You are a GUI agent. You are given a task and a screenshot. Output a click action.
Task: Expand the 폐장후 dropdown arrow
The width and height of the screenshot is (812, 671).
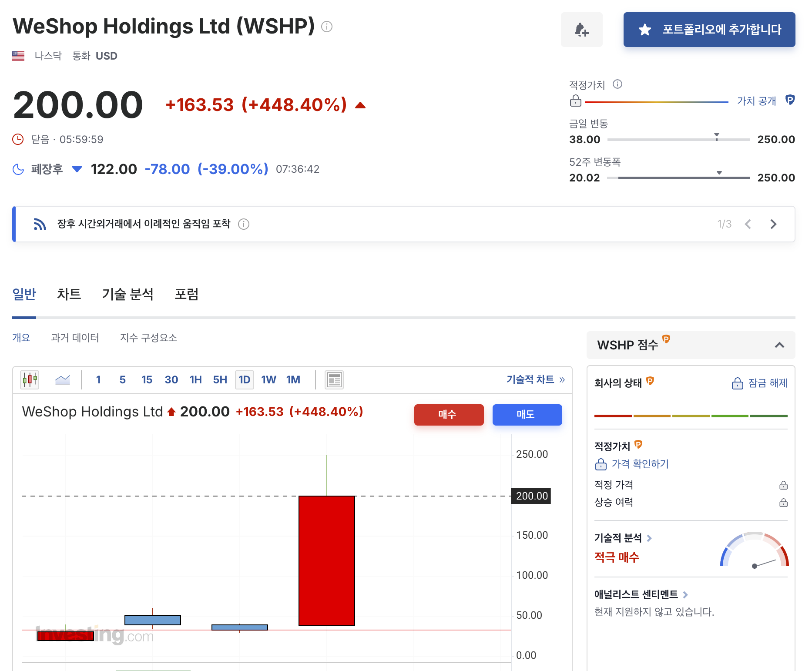[x=77, y=169]
